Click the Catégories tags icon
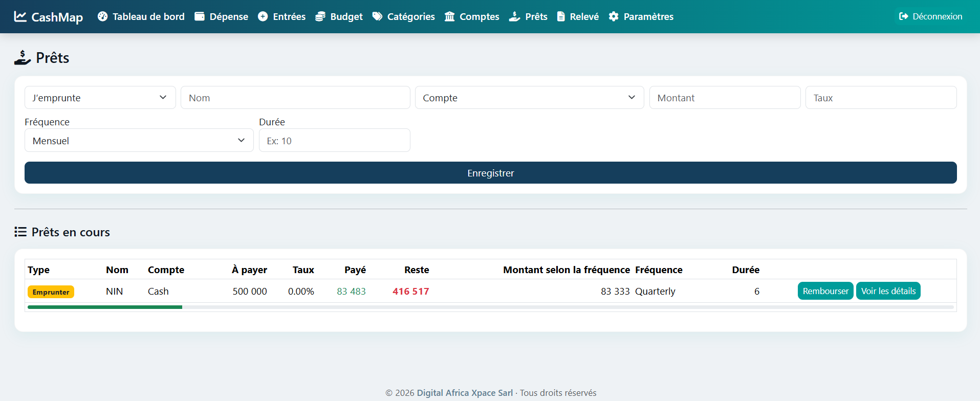 (377, 16)
